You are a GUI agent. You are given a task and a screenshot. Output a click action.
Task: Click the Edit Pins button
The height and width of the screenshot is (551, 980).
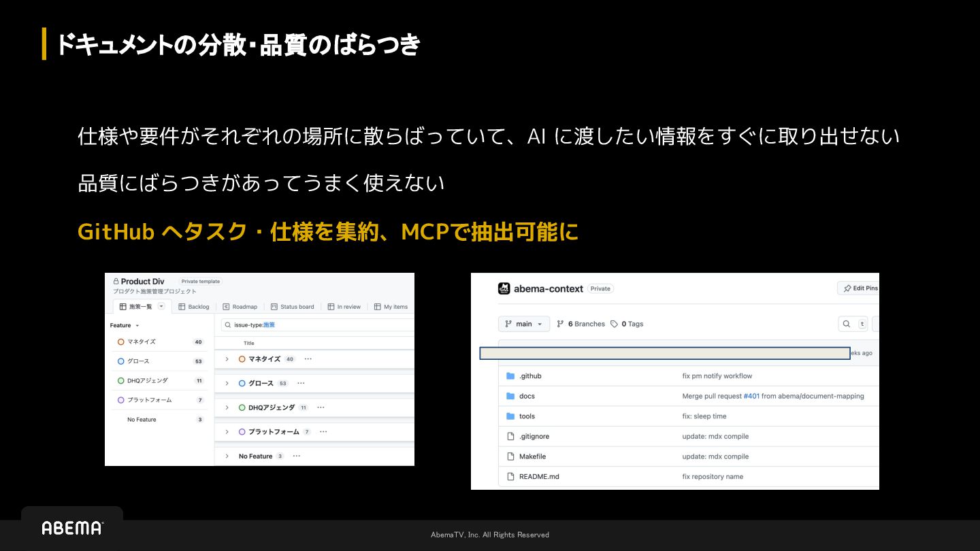point(858,288)
